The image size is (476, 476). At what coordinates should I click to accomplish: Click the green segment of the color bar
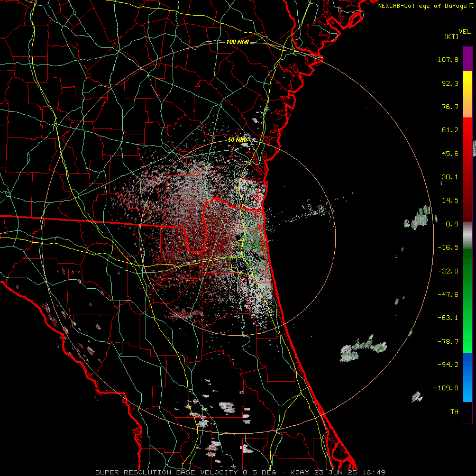click(467, 300)
